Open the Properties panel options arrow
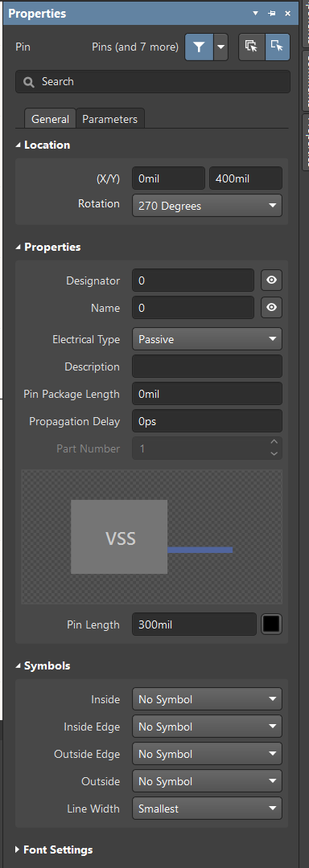This screenshot has width=309, height=868. (x=256, y=14)
